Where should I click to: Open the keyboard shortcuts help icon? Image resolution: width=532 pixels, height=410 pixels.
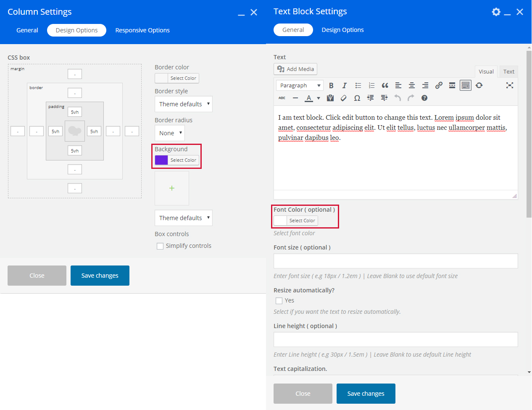(x=424, y=98)
